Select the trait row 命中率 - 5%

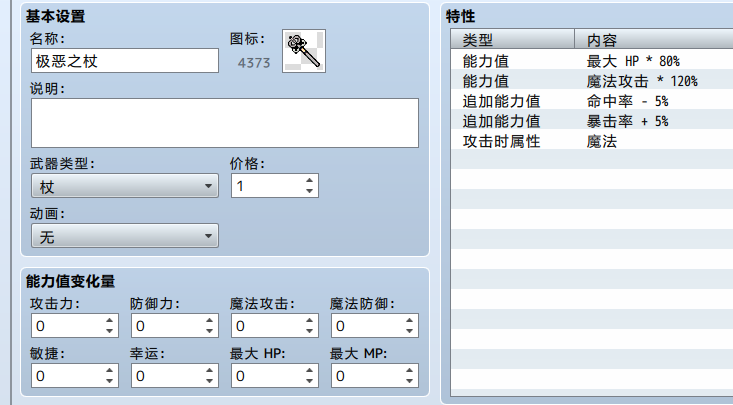point(592,101)
